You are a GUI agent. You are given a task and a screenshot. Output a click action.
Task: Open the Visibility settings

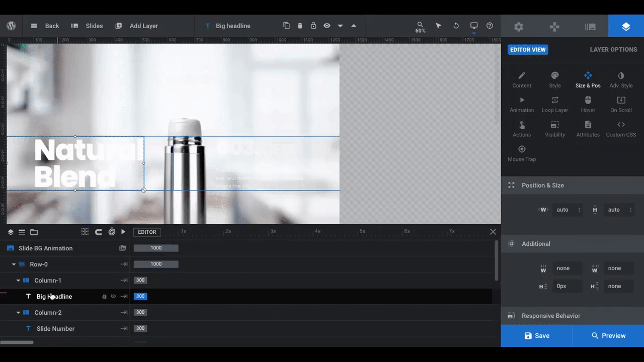click(x=555, y=129)
